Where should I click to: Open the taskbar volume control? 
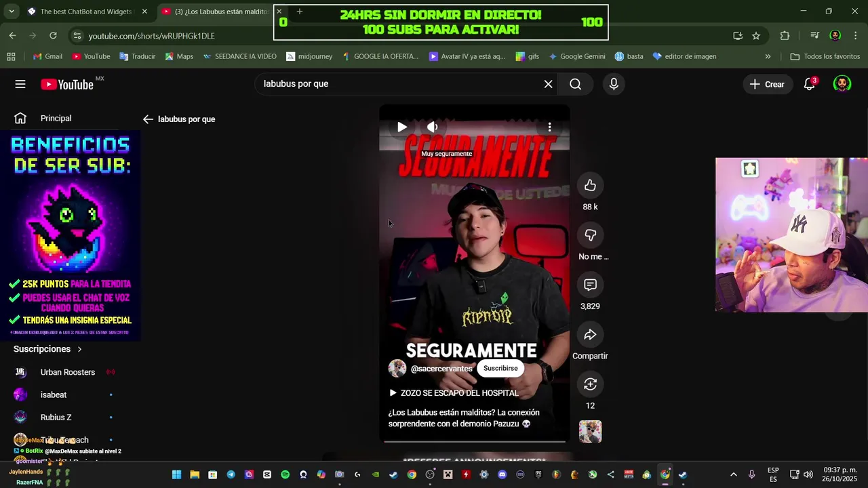pyautogui.click(x=808, y=474)
